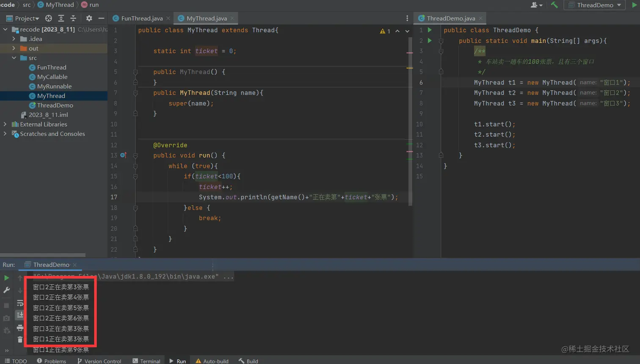The image size is (640, 364).
Task: Open the ThreadDemo run configuration dropdown
Action: [x=595, y=5]
